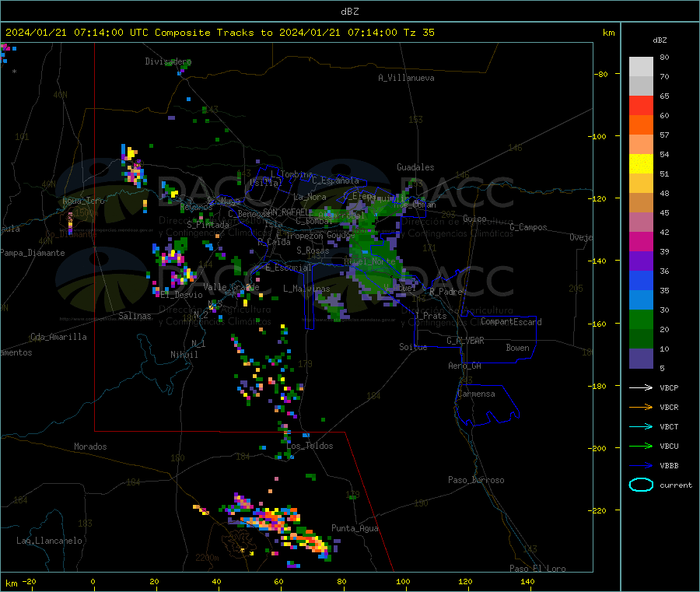Click the 140 km horizontal axis tick
The image size is (700, 592).
(x=527, y=581)
